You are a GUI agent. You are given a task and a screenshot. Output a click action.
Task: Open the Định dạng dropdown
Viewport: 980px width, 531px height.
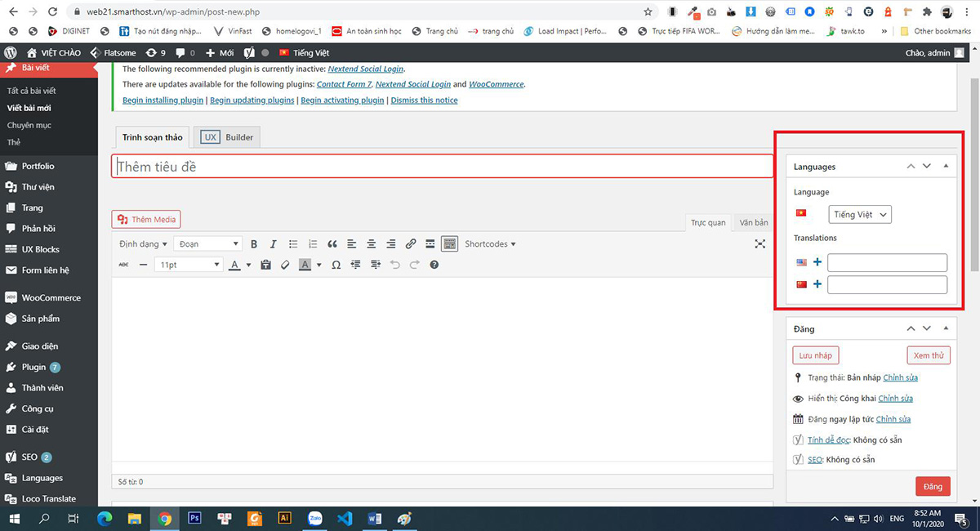click(x=143, y=243)
